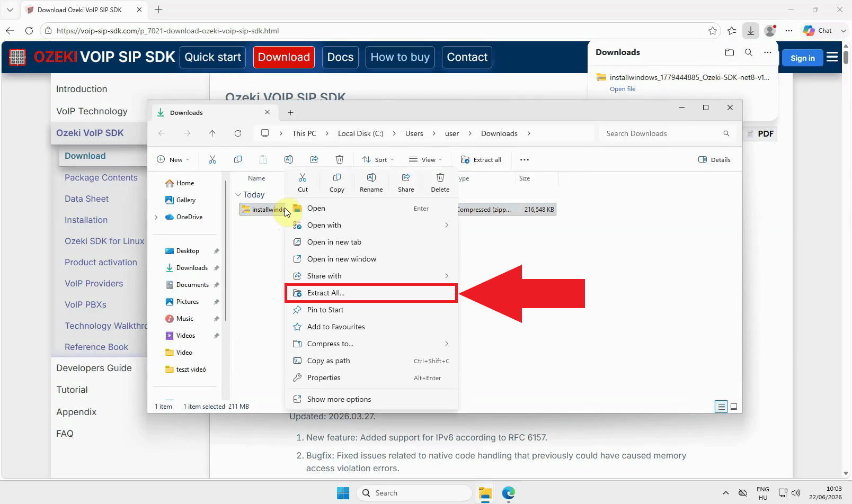Collapse the Today file group
Viewport: 852px width, 504px height.
(238, 195)
